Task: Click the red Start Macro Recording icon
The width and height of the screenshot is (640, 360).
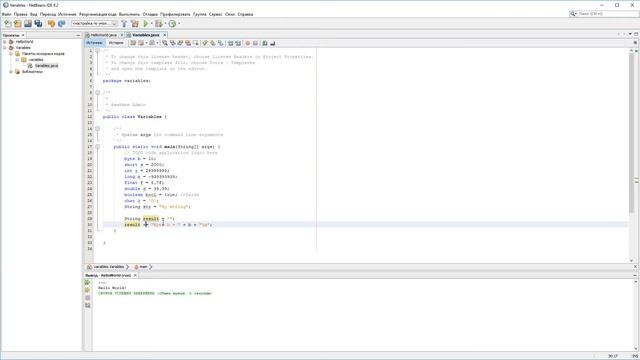Action: click(x=247, y=43)
